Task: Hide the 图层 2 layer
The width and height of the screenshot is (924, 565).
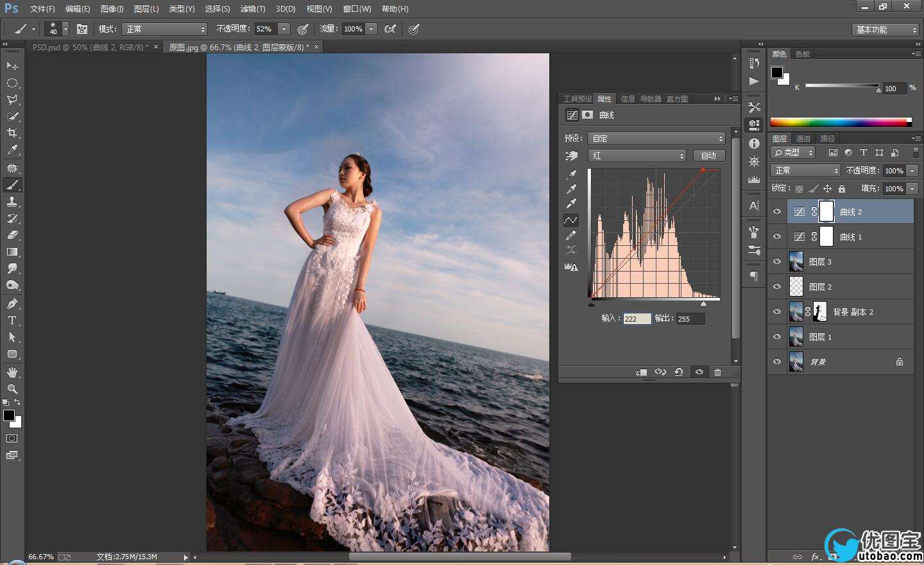Action: (x=777, y=287)
